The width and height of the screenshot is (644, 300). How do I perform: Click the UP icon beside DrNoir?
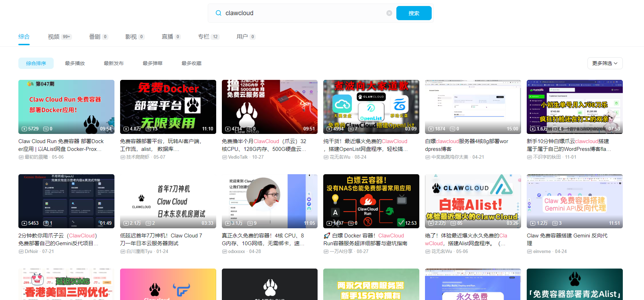click(21, 252)
